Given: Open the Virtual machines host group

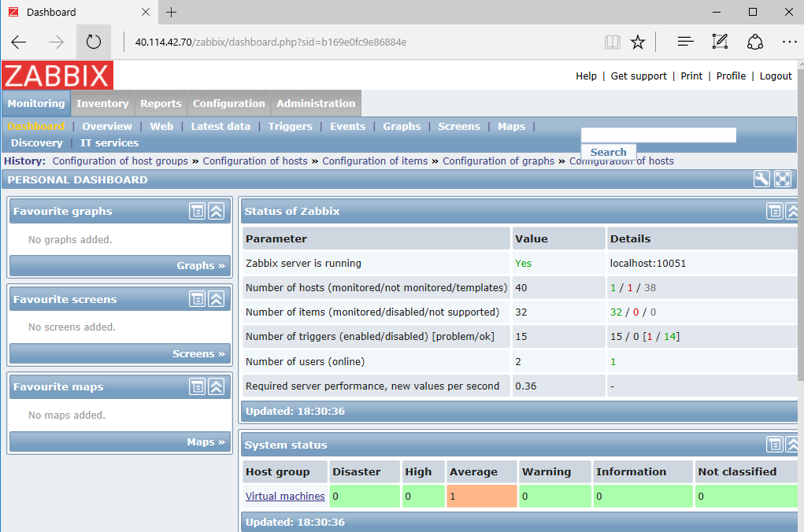Looking at the screenshot, I should [x=285, y=496].
